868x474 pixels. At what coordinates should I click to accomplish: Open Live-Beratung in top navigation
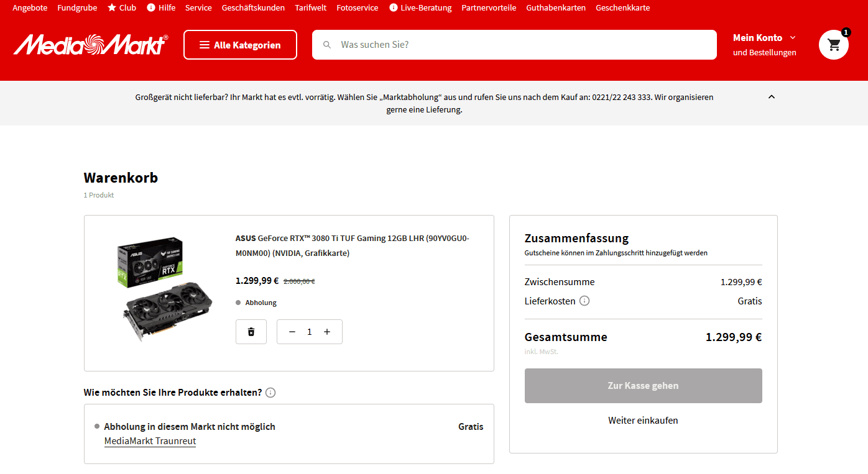(x=420, y=8)
